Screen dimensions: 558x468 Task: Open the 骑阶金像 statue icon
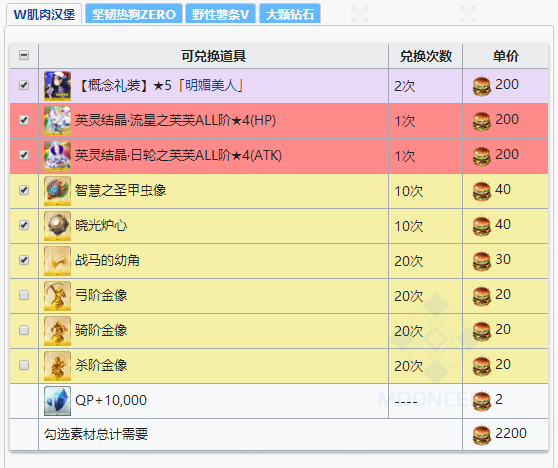(57, 331)
